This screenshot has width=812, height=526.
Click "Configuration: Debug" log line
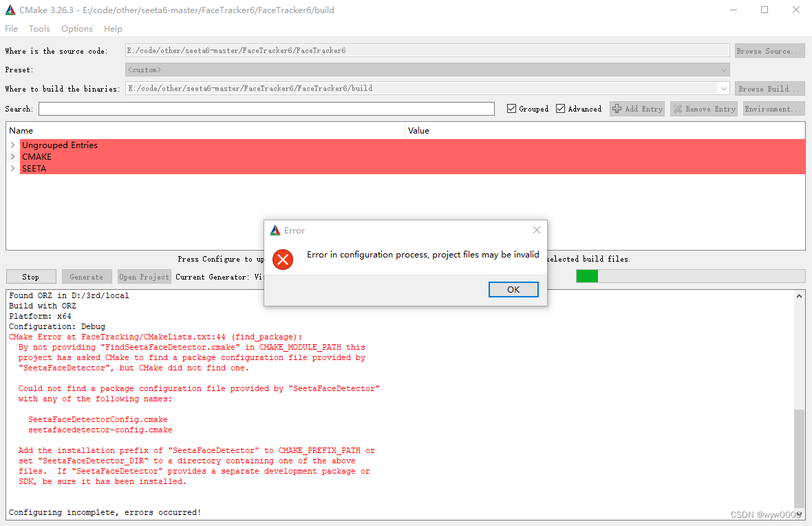pos(57,326)
